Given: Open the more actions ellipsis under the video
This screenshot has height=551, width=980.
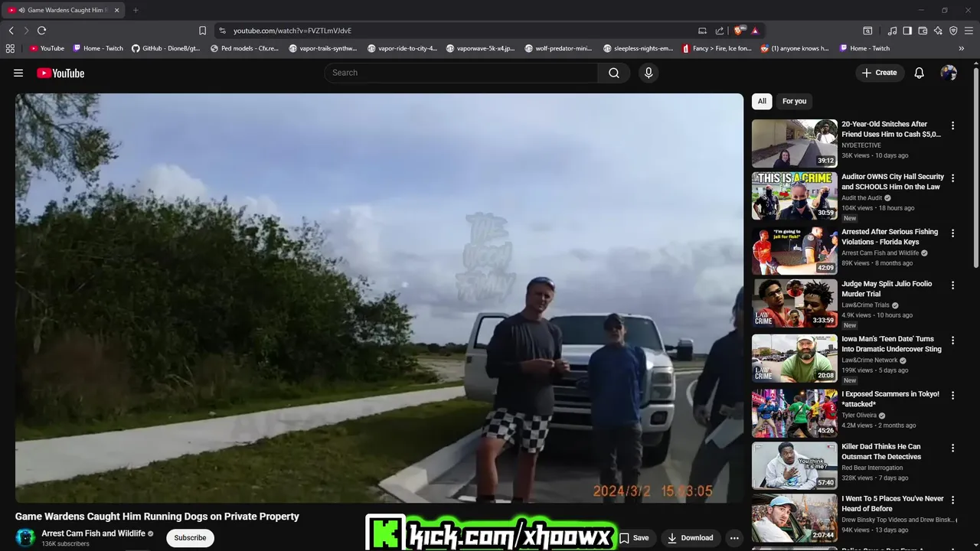Looking at the screenshot, I should point(734,538).
